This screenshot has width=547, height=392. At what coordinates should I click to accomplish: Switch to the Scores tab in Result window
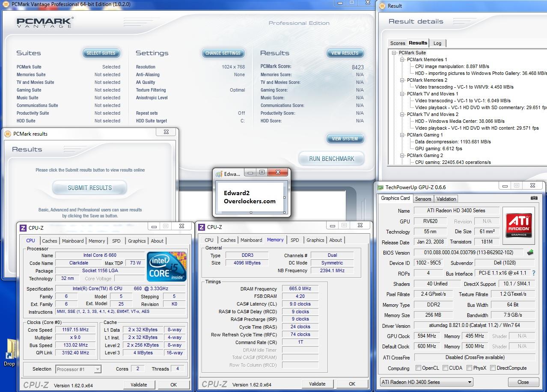[398, 43]
